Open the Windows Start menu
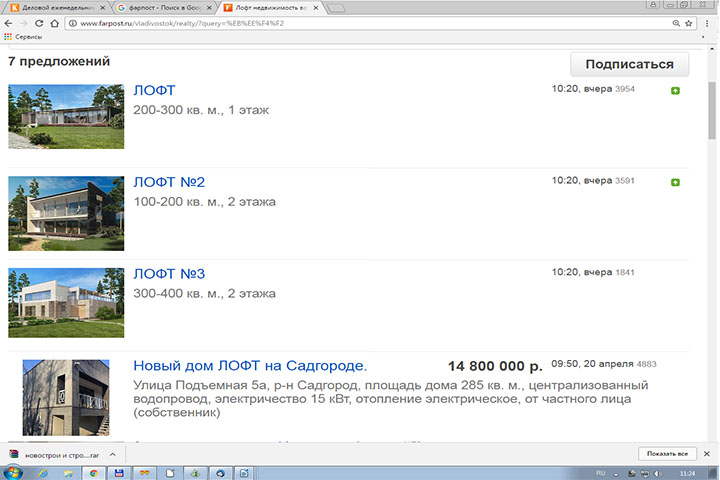The width and height of the screenshot is (720, 480). (x=14, y=471)
